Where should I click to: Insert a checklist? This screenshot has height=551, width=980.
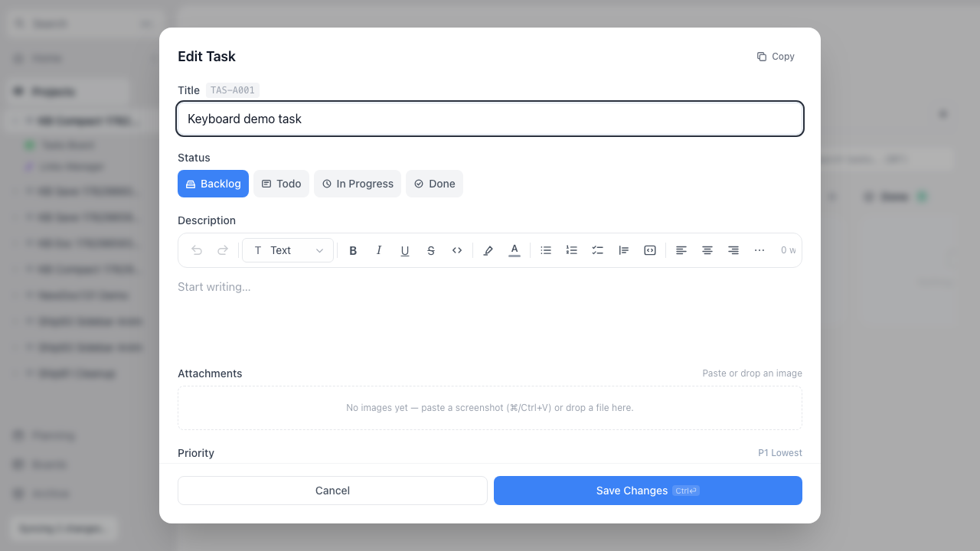(x=598, y=250)
